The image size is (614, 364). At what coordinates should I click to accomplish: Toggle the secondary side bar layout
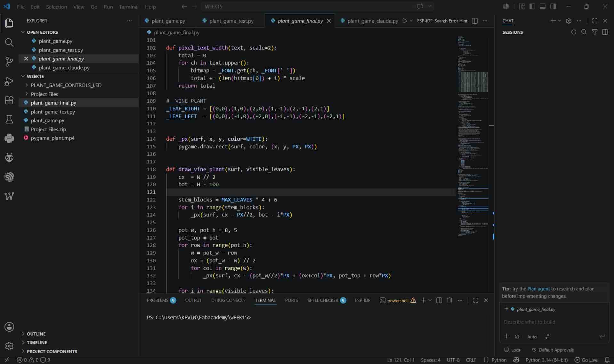553,6
